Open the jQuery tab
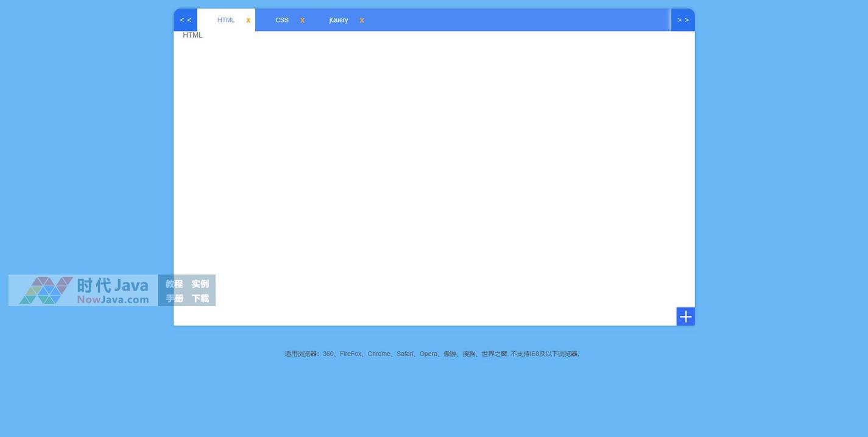The image size is (868, 437). (x=338, y=20)
